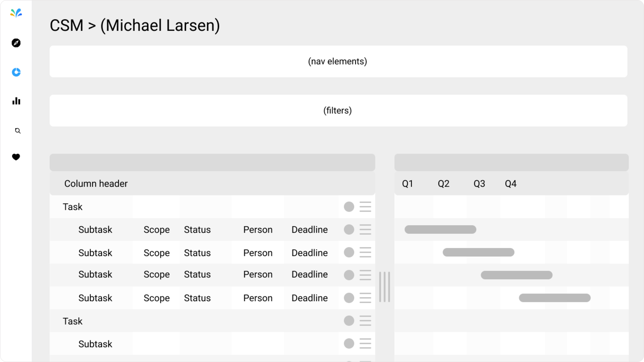Click the vertical panel divider handle
Viewport: 644px width, 362px height.
(385, 287)
